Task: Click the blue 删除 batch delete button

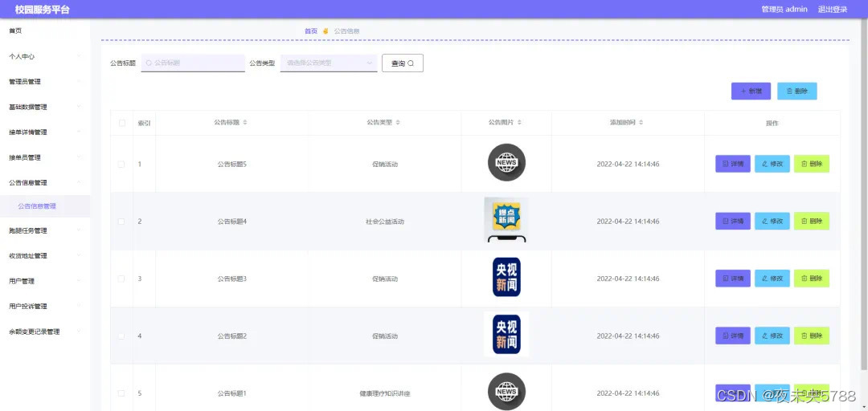Action: click(x=796, y=92)
